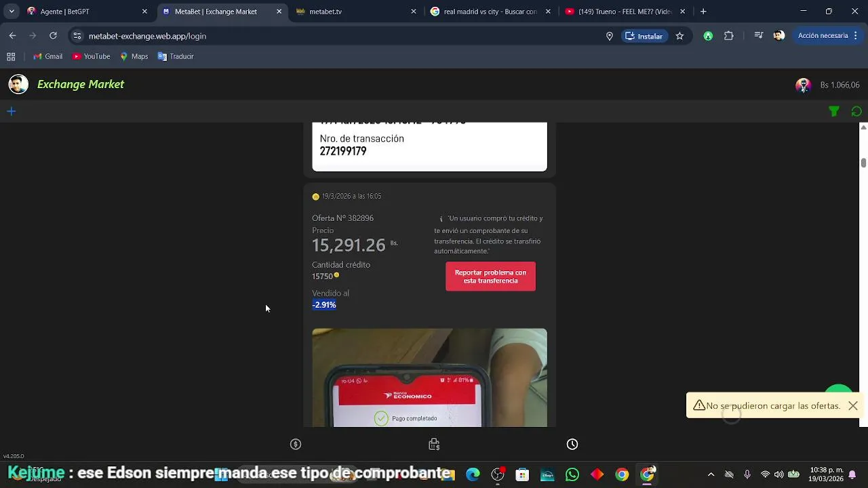Click the user avatar beside the balance
The width and height of the screenshot is (868, 488).
coord(804,85)
